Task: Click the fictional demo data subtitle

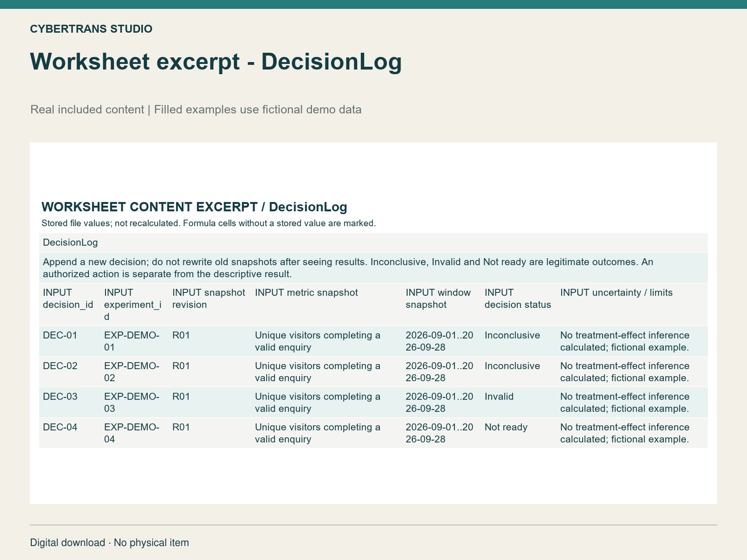Action: pos(196,110)
